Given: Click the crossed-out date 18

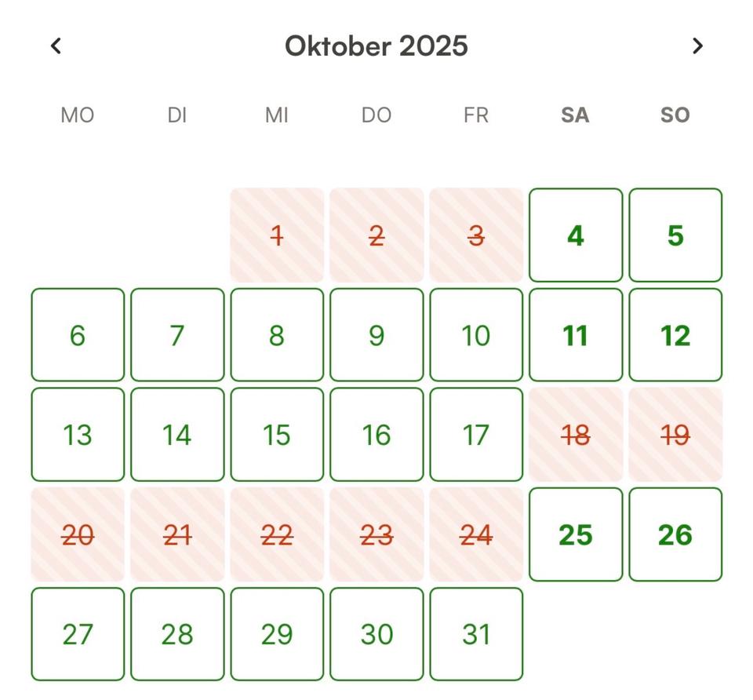Looking at the screenshot, I should pyautogui.click(x=576, y=435).
